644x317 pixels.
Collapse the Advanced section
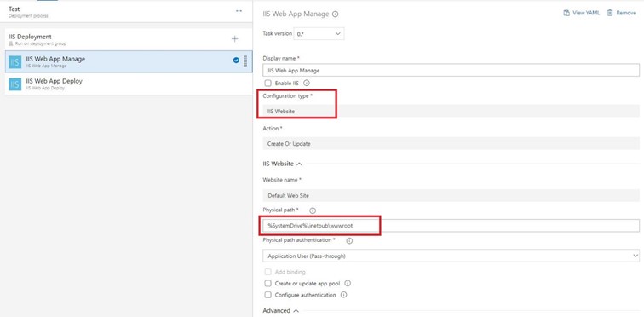296,310
